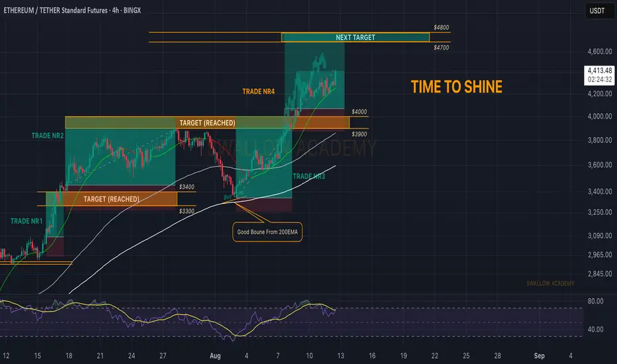This screenshot has width=617, height=364.
Task: Click the '$3300' level label
Action: [187, 211]
